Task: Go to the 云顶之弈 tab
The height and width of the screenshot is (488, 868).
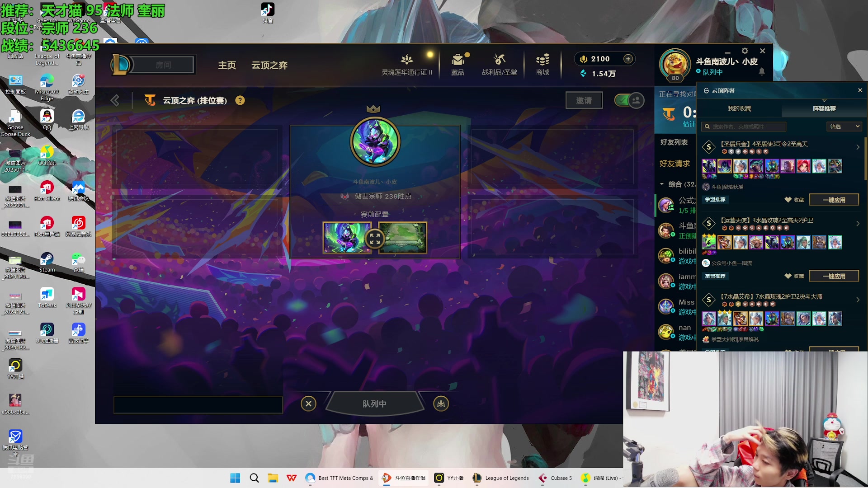Action: (269, 65)
